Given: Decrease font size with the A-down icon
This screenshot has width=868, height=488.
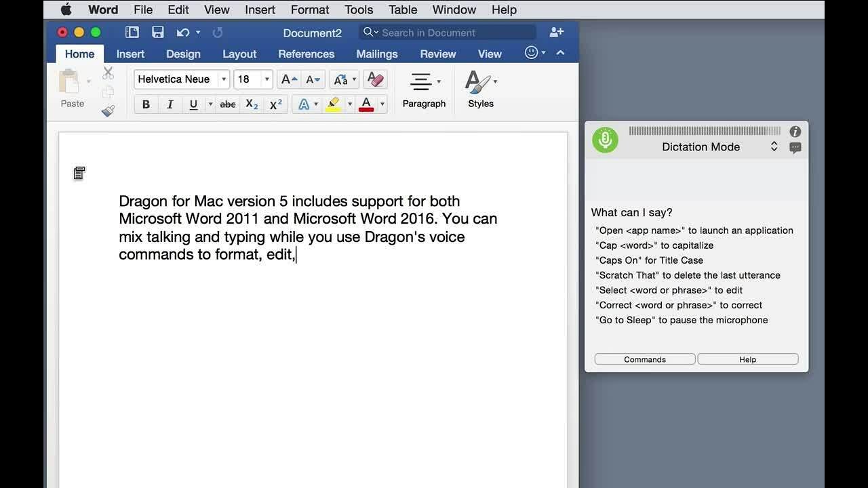Looking at the screenshot, I should 313,79.
